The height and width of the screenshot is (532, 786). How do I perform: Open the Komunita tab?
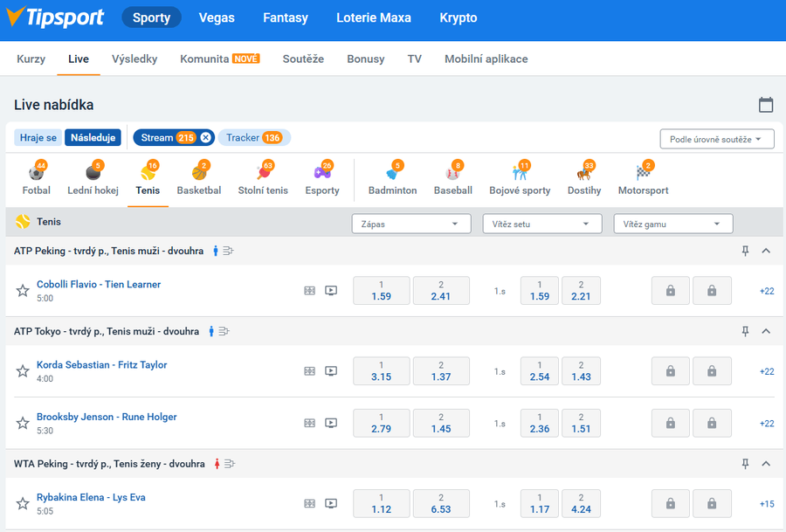[219, 59]
